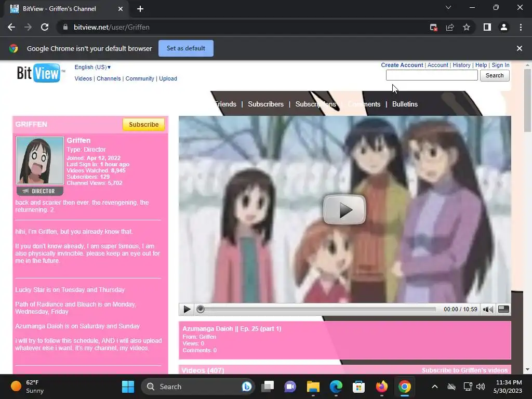Jump to Friends section
The width and height of the screenshot is (532, 399).
[x=225, y=104]
